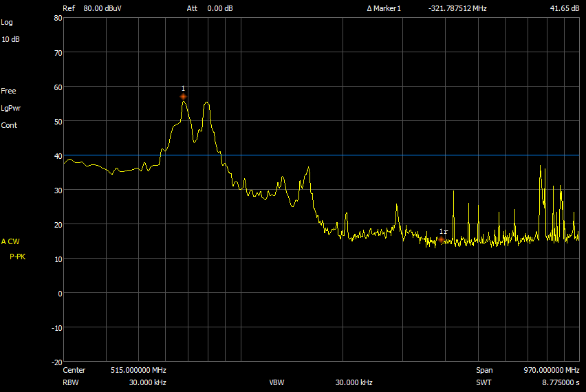Click the Span label
This screenshot has width=586, height=392.
click(484, 370)
